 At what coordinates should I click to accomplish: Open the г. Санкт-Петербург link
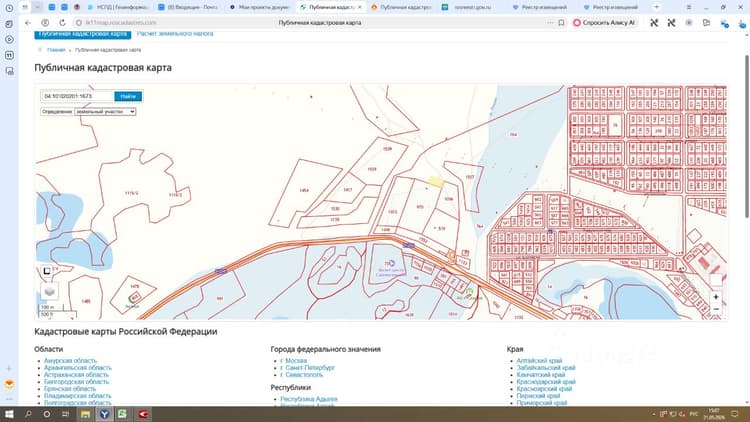point(308,368)
